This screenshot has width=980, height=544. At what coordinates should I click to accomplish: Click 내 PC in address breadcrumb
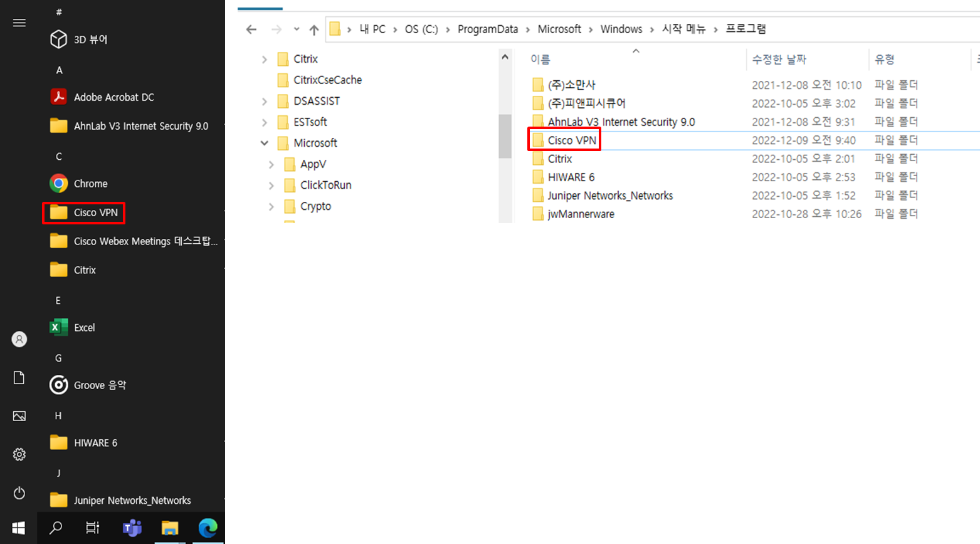pyautogui.click(x=372, y=29)
